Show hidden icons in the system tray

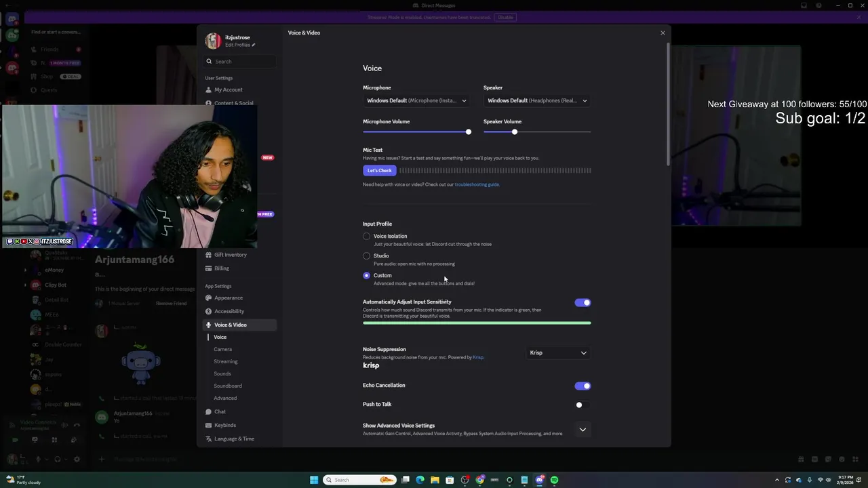pyautogui.click(x=777, y=480)
